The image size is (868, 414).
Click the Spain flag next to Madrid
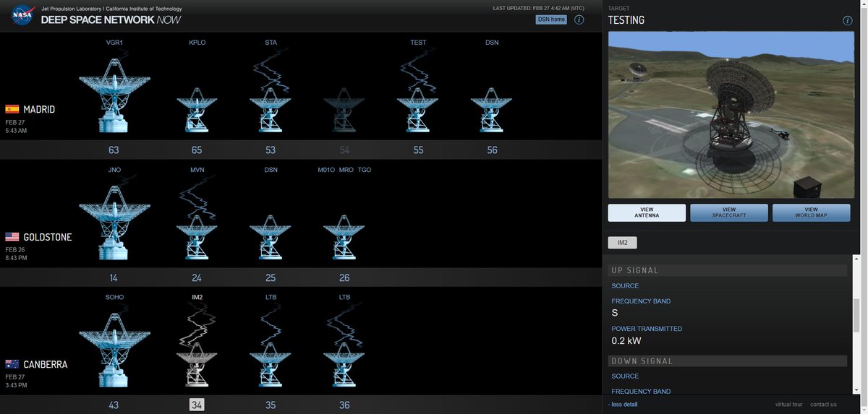point(12,109)
